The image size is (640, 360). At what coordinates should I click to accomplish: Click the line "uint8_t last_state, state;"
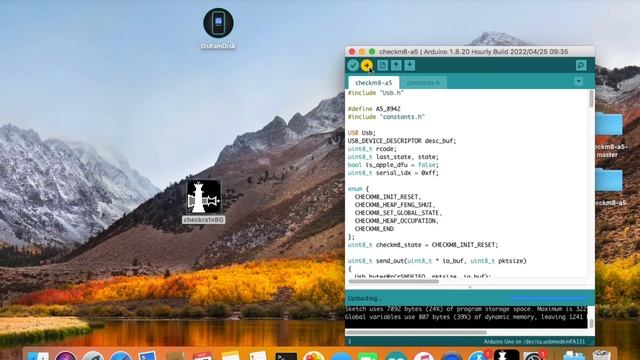pos(393,157)
